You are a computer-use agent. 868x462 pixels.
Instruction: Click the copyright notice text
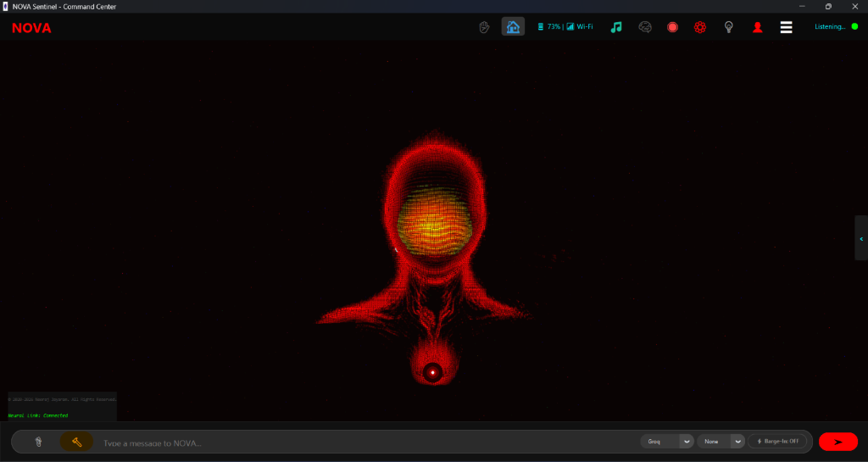click(x=62, y=399)
